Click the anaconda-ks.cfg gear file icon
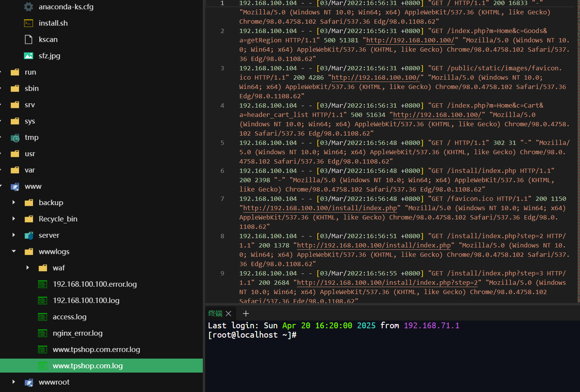This screenshot has width=580, height=392. [x=28, y=7]
